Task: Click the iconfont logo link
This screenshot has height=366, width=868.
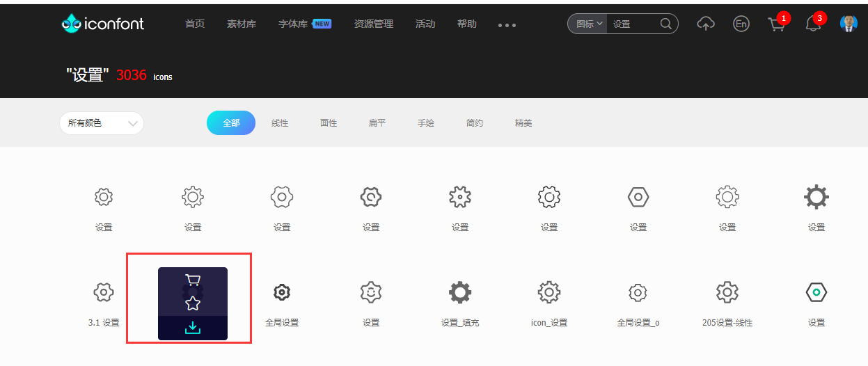Action: click(103, 24)
